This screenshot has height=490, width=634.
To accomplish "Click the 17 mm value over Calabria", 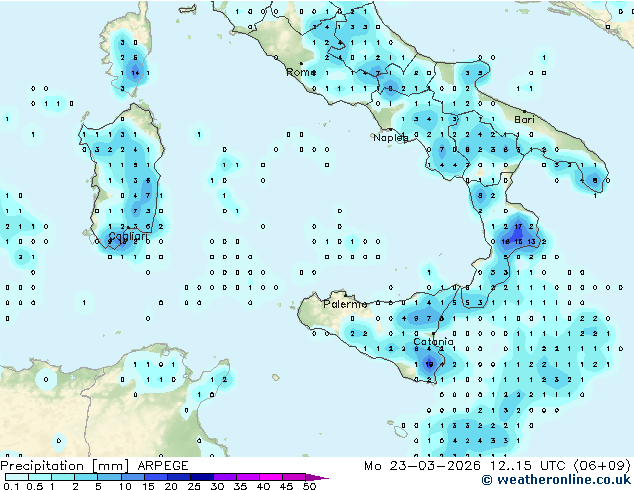I will tap(518, 226).
